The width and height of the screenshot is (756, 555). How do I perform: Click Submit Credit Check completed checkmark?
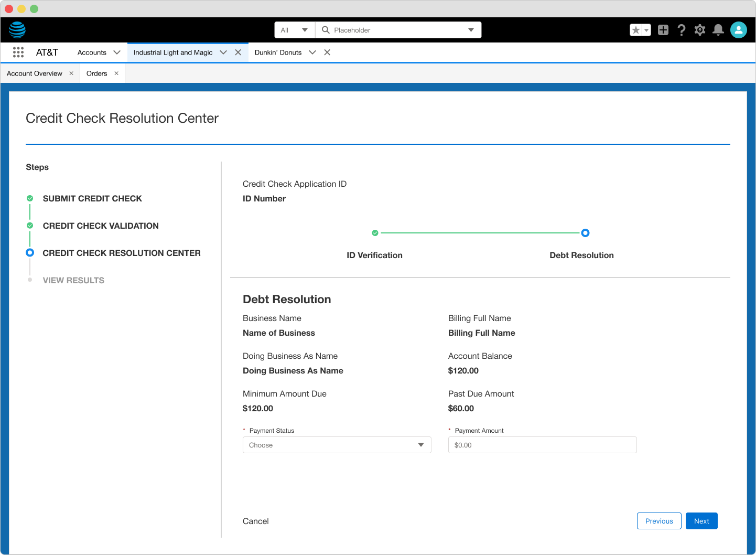(30, 198)
